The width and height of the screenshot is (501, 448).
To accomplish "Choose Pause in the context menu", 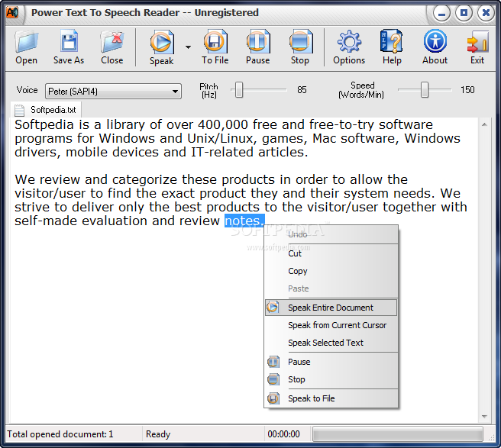I will [331, 362].
